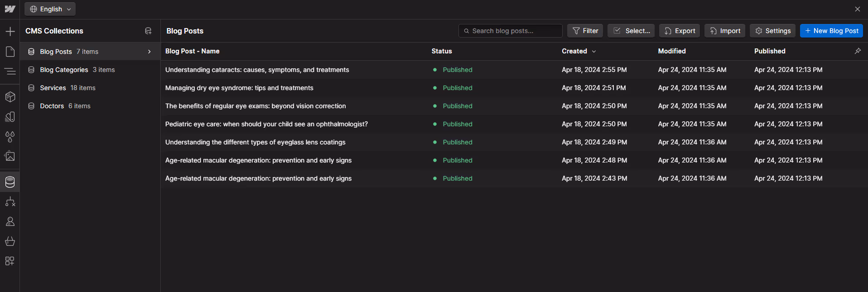
Task: Expand the Blog Posts collection chevron
Action: click(x=149, y=52)
